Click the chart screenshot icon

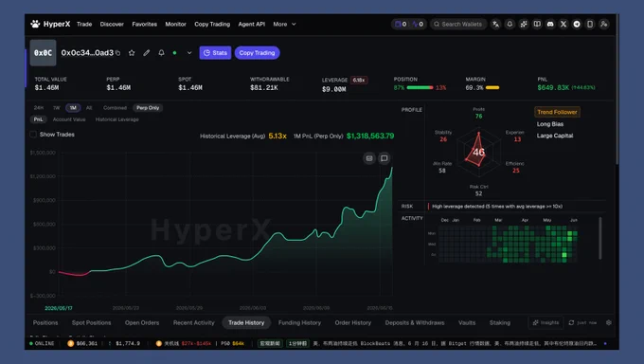click(369, 158)
